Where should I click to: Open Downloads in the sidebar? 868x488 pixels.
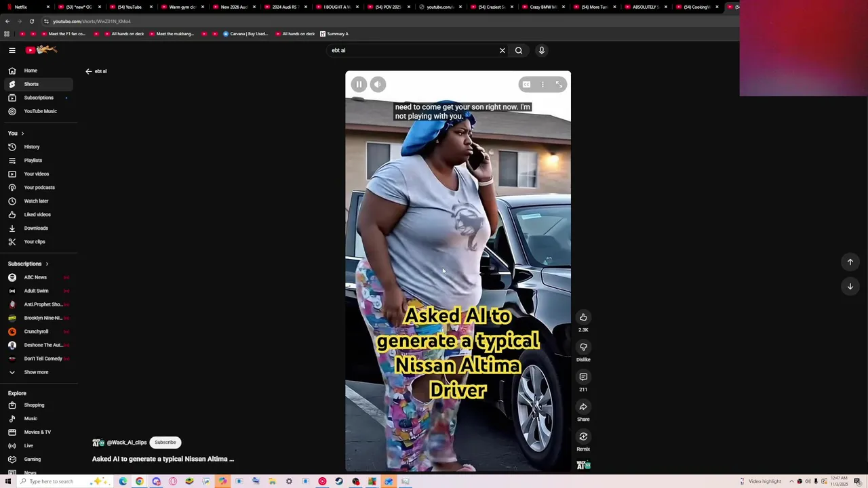point(39,228)
